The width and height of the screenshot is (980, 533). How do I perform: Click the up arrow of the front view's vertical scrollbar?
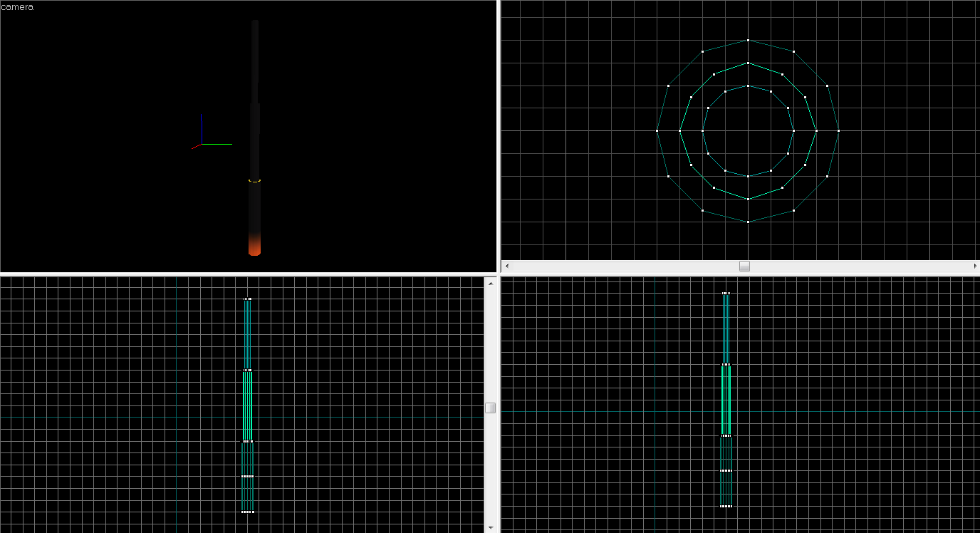click(490, 283)
